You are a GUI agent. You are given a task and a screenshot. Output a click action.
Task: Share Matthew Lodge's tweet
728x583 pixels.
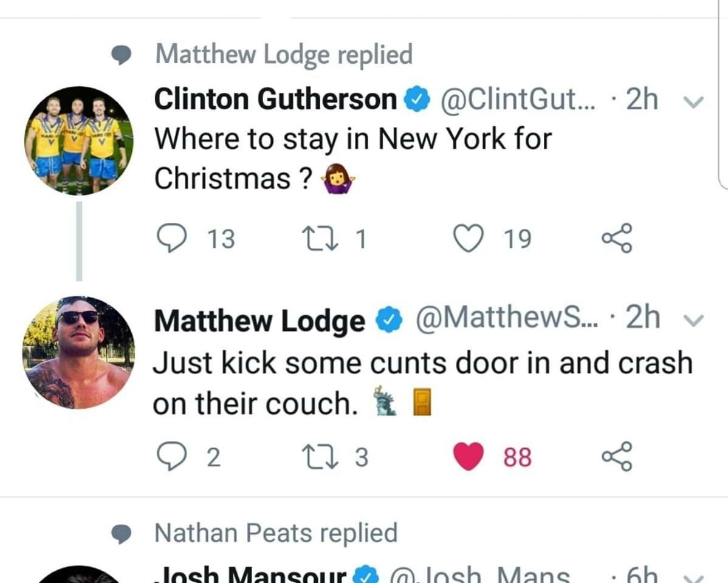[617, 456]
